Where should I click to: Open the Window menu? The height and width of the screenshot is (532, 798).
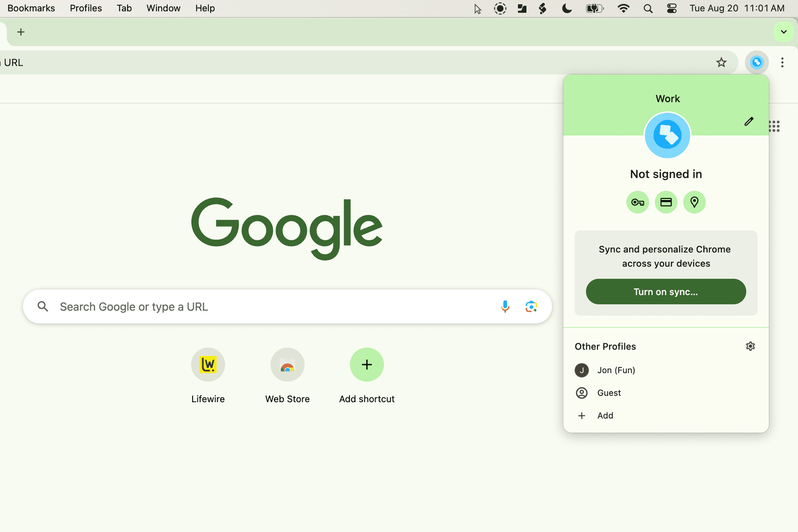tap(163, 8)
